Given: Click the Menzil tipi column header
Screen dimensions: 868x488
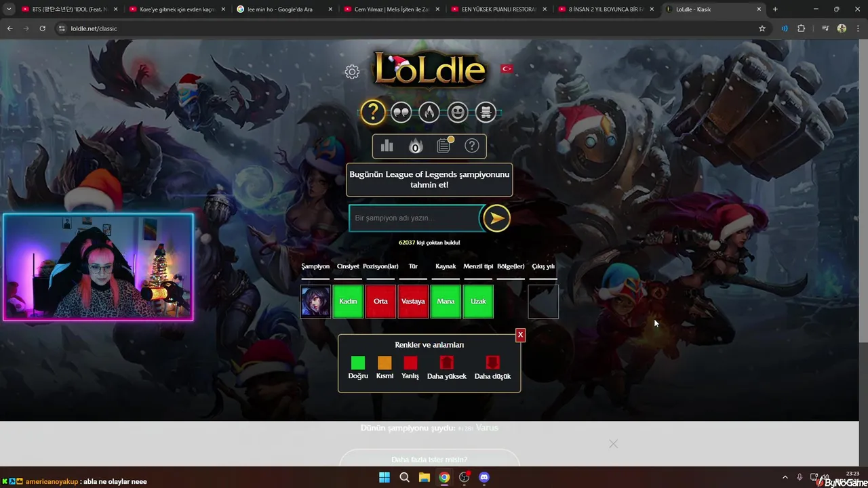Looking at the screenshot, I should click(x=478, y=266).
